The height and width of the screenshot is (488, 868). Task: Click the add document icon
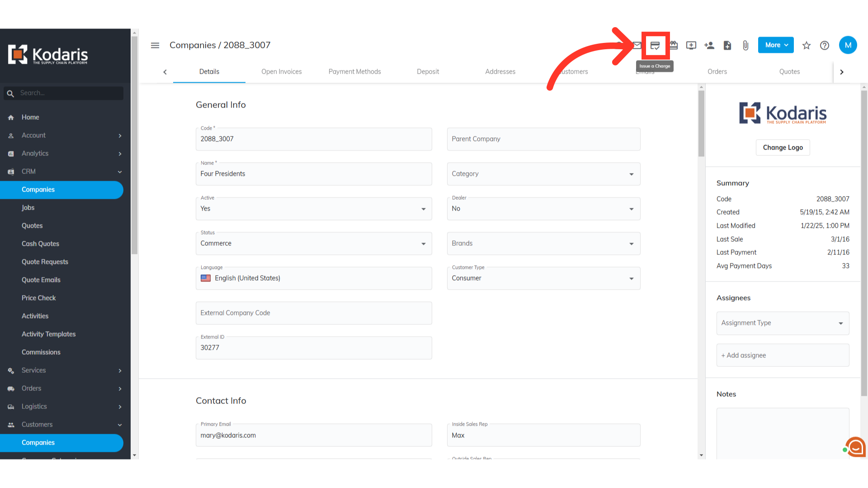[727, 45]
